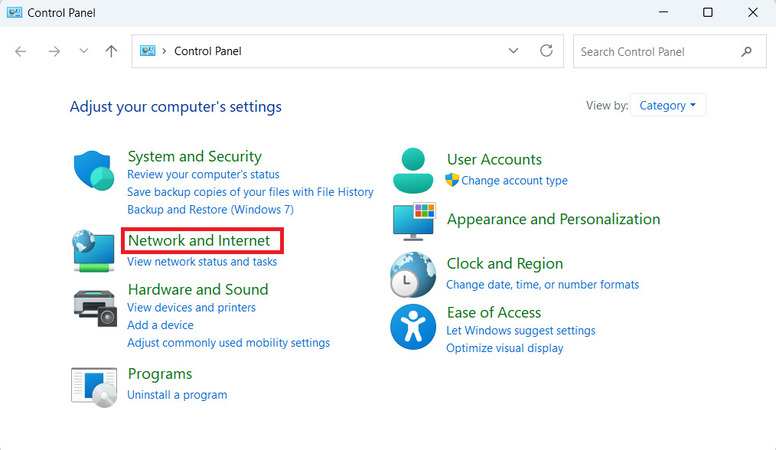Viewport: 776px width, 450px height.
Task: Click the Forward arrow navigation button
Action: click(x=54, y=51)
